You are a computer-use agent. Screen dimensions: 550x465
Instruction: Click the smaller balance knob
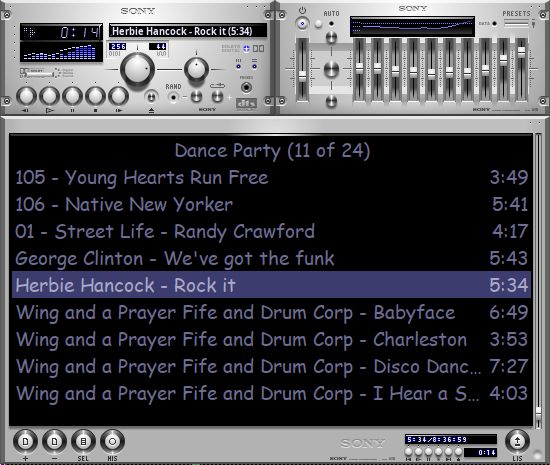click(196, 69)
